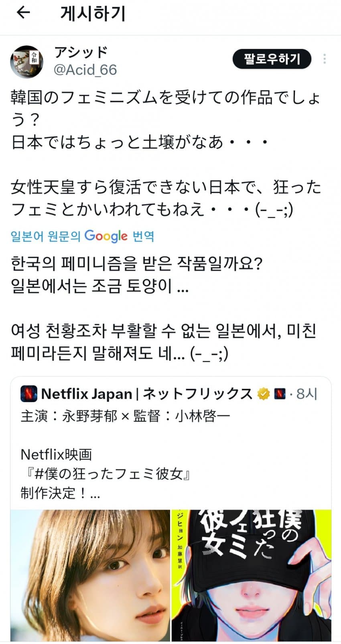Viewport: 341px width, 644px height.
Task: Click the Google logo in translation label
Action: tap(106, 236)
